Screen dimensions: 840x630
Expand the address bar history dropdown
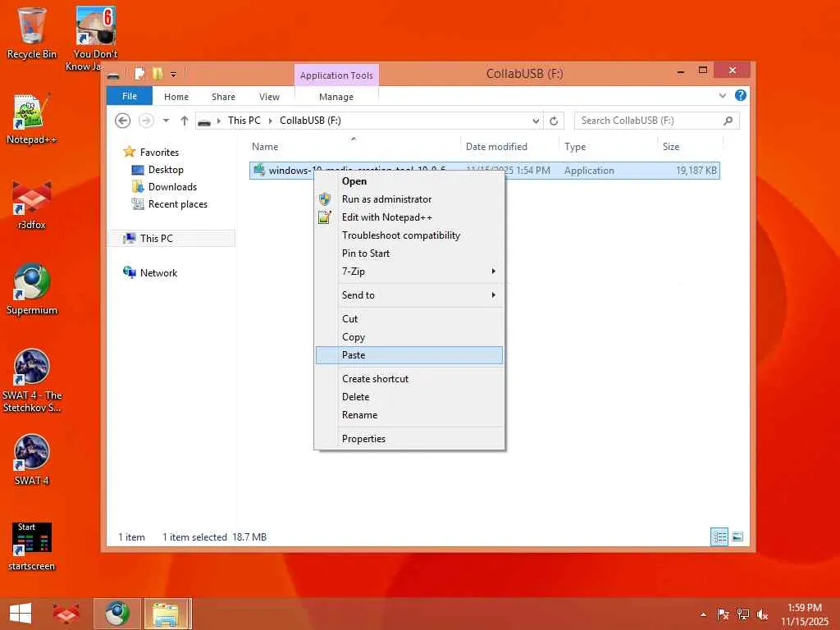tap(536, 121)
